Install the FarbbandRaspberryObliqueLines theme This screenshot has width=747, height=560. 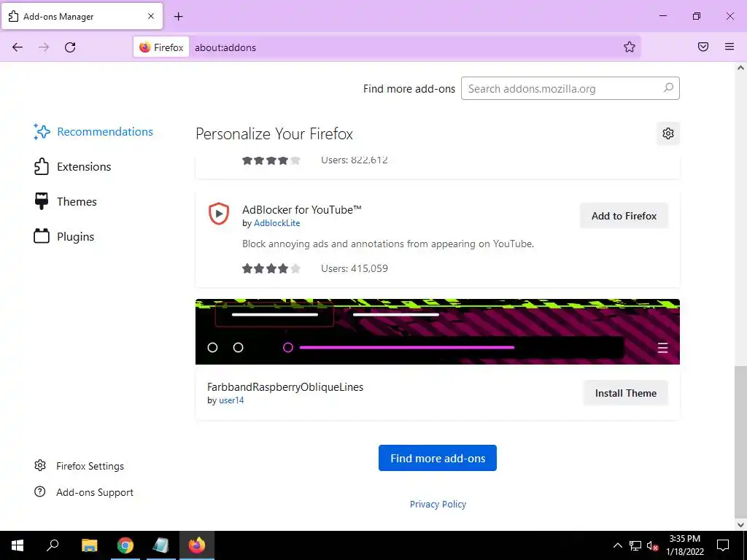tap(625, 393)
